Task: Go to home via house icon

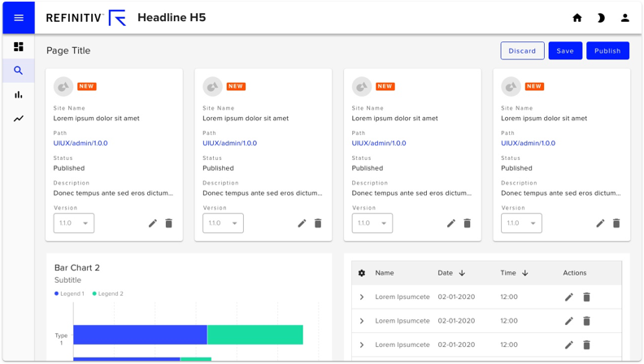Action: pos(577,18)
